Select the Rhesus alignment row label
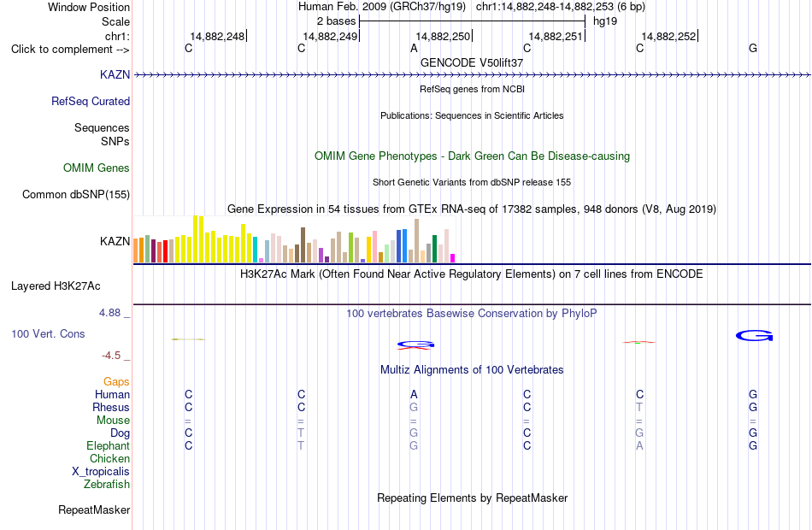Screen dimensions: 812x530 (x=111, y=407)
